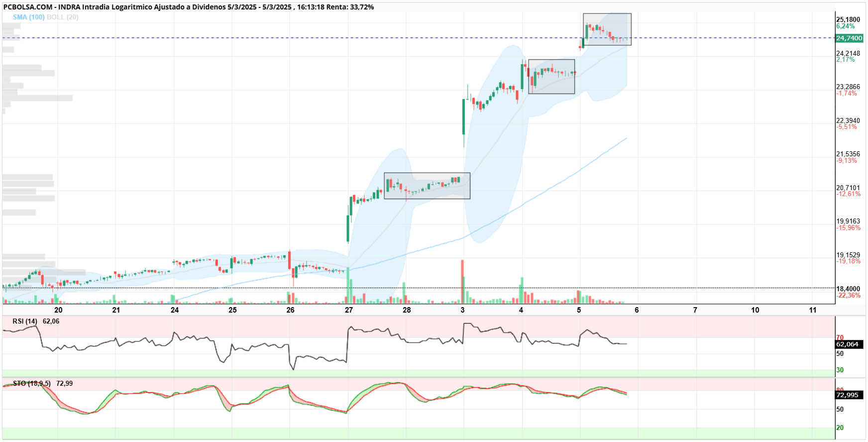The width and height of the screenshot is (868, 442).
Task: Click date 4 on the time axis
Action: coord(521,310)
